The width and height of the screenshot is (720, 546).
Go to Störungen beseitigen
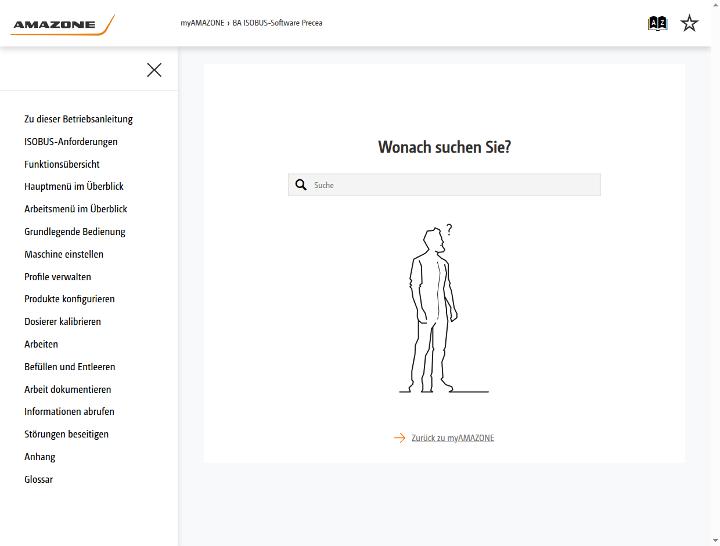point(67,434)
